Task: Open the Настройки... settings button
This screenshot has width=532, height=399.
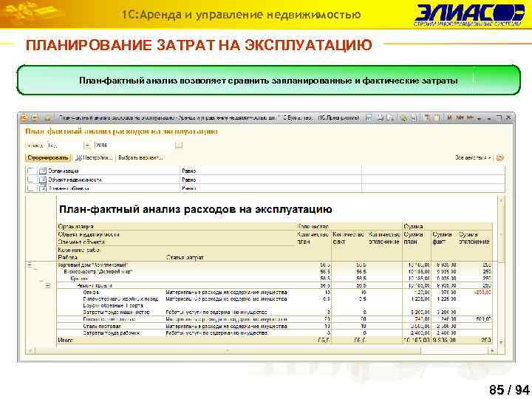Action: [94, 158]
